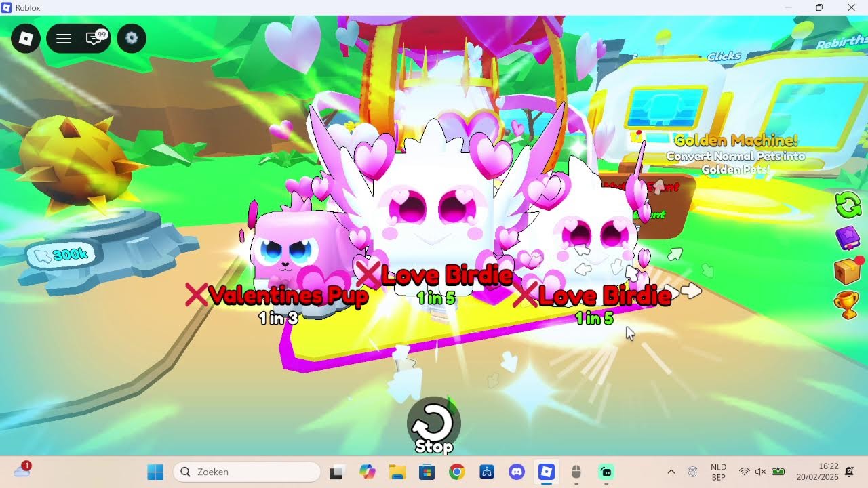This screenshot has width=868, height=488.
Task: Open the battery status tray icon
Action: click(778, 472)
